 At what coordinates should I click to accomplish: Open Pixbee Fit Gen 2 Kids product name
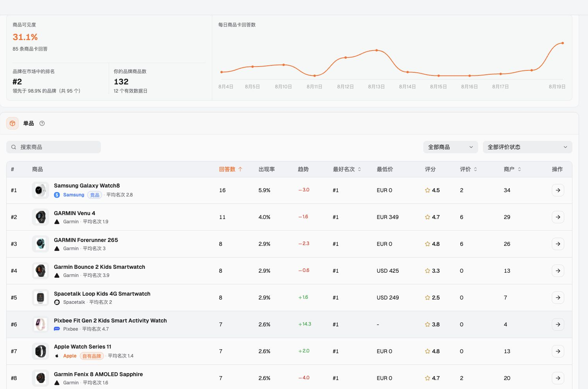(110, 321)
